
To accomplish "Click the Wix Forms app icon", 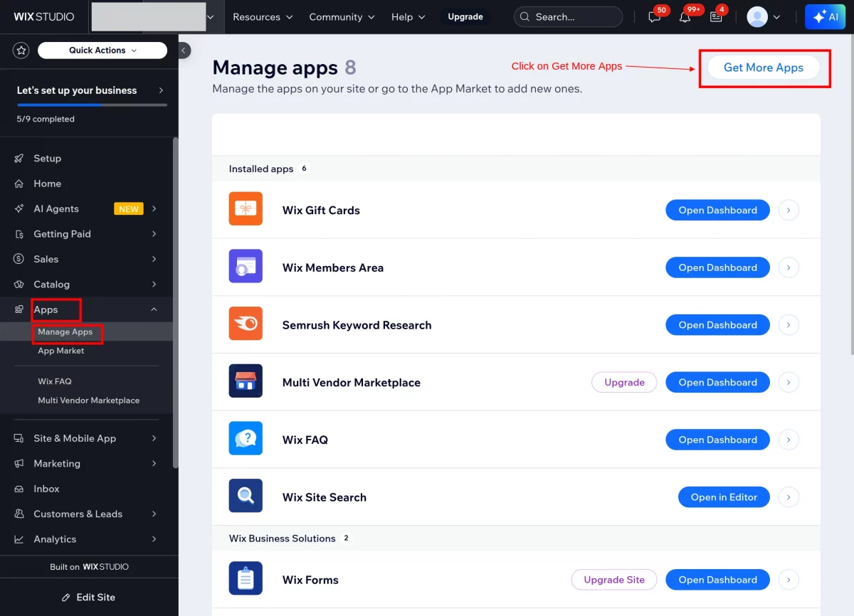I will 246,578.
